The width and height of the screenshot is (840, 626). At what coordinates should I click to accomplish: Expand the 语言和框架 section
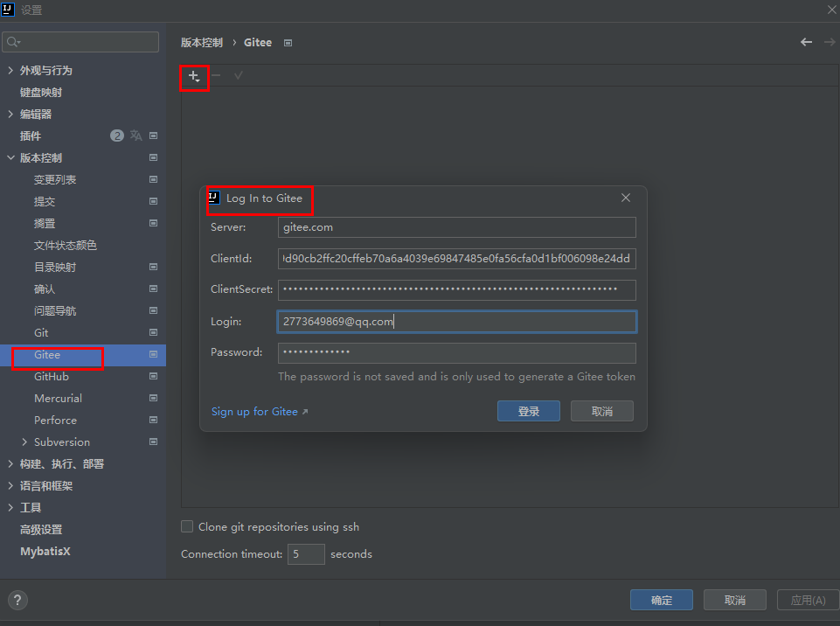pyautogui.click(x=10, y=486)
